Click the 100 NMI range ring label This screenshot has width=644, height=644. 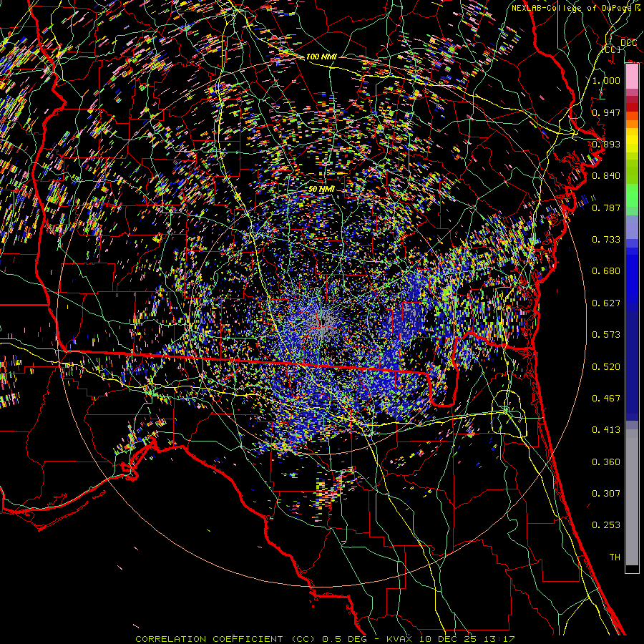[x=321, y=57]
